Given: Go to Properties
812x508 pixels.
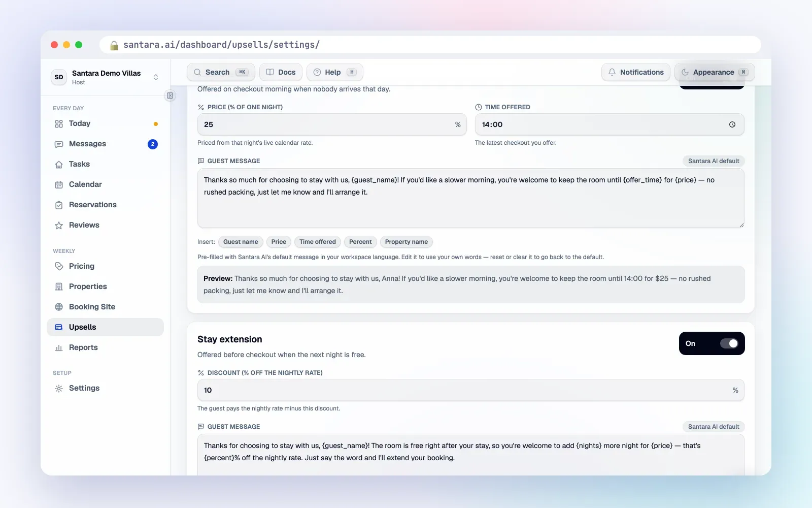Looking at the screenshot, I should point(105,287).
